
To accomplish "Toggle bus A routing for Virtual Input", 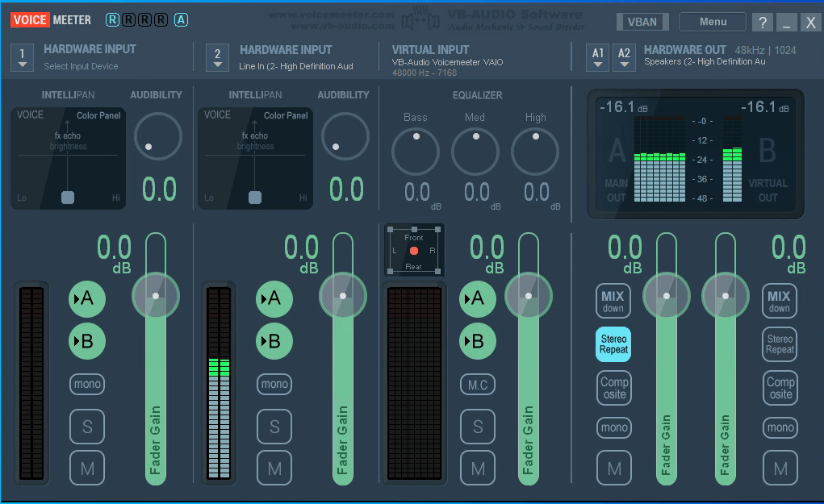I will pos(478,298).
